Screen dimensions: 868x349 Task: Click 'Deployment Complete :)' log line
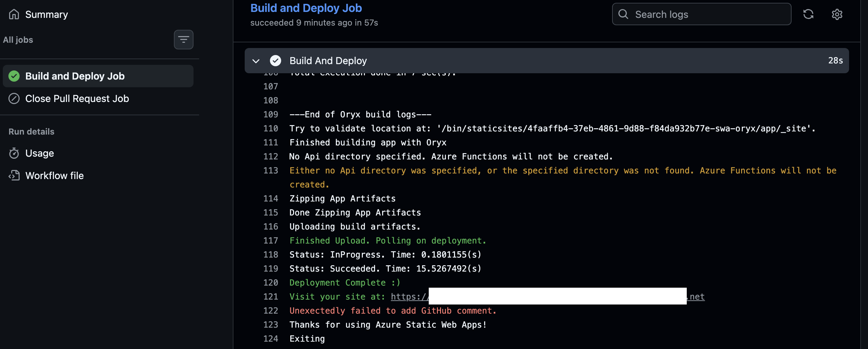point(345,283)
